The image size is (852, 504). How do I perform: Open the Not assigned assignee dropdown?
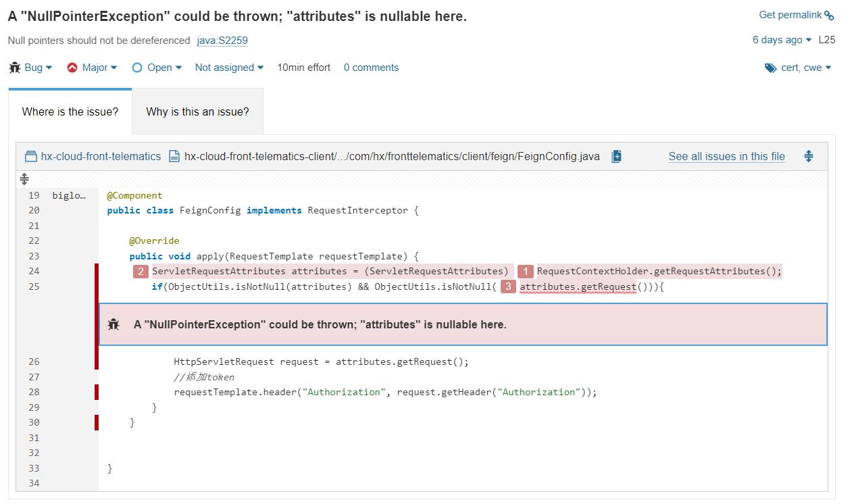(x=229, y=68)
